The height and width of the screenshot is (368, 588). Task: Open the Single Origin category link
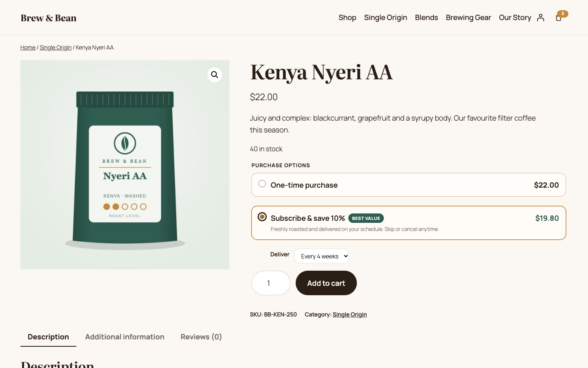350,314
